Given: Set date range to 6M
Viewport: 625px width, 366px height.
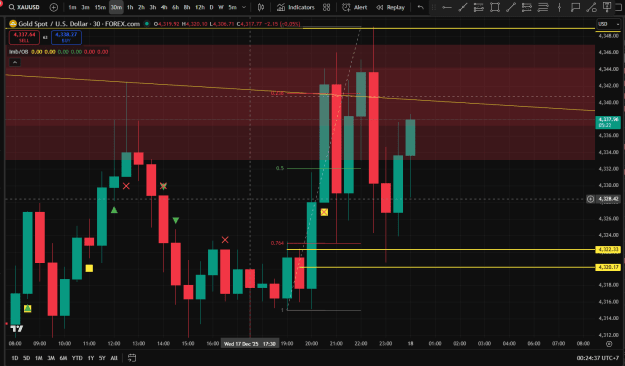Looking at the screenshot, I should coord(63,358).
